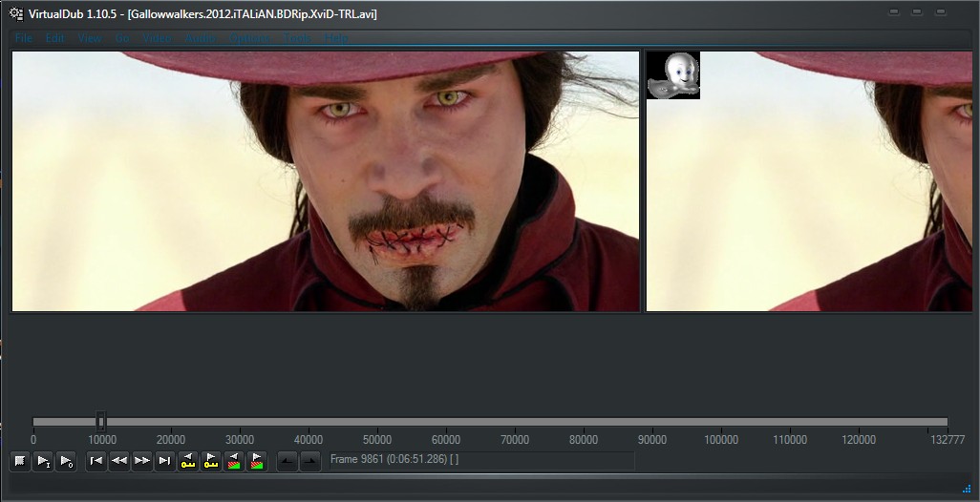
Task: Go to the next key frame
Action: (x=211, y=461)
